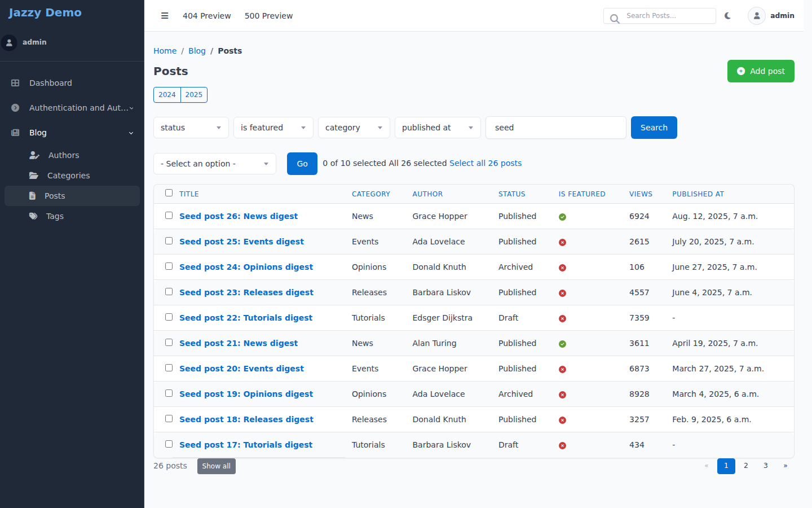Tick checkbox for Seed post 24
Image resolution: width=812 pixels, height=508 pixels.
169,266
